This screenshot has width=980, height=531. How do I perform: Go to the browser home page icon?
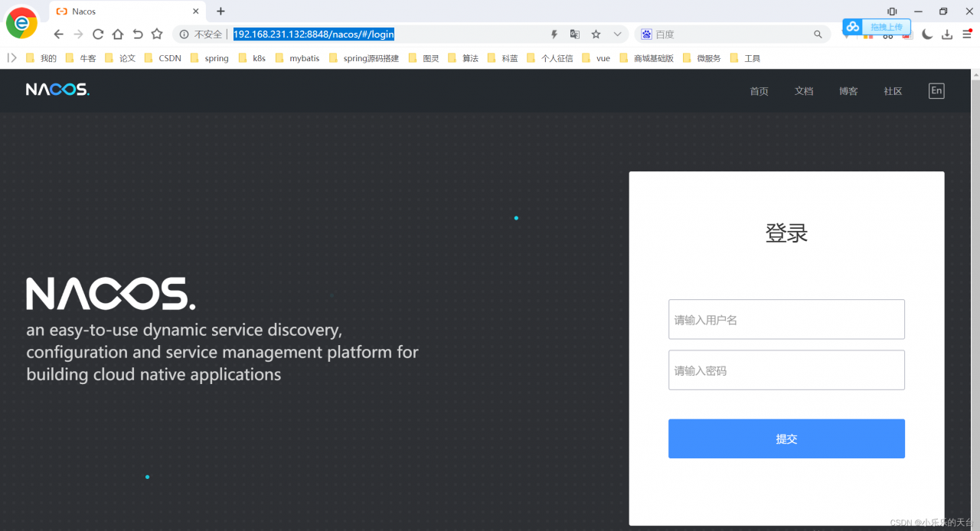[x=118, y=34]
